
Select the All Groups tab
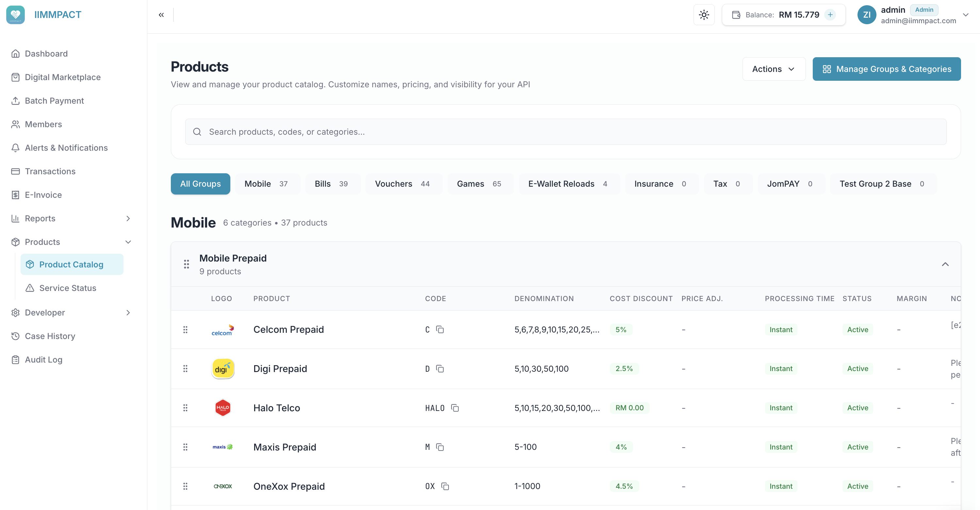[x=201, y=184]
